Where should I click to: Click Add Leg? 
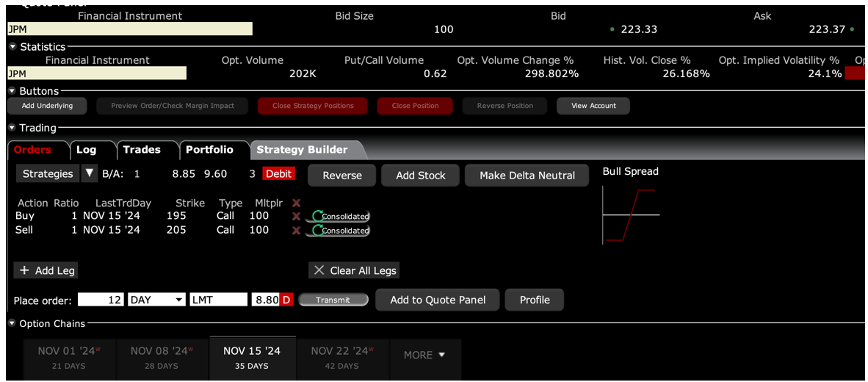pyautogui.click(x=47, y=271)
